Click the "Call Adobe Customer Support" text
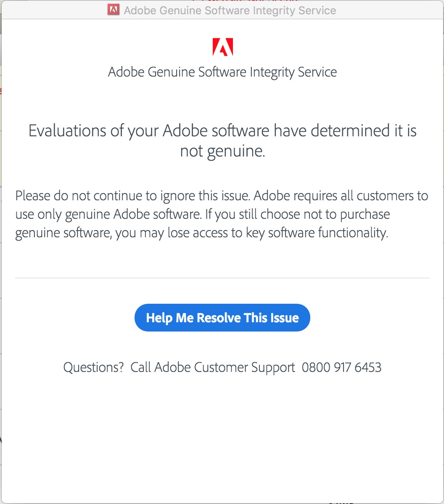The width and height of the screenshot is (444, 504). coord(213,367)
